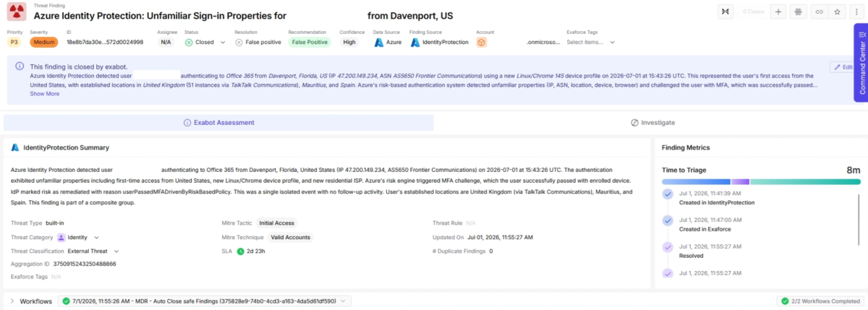
Task: Click the Resolved timeline checkmark
Action: 668,246
